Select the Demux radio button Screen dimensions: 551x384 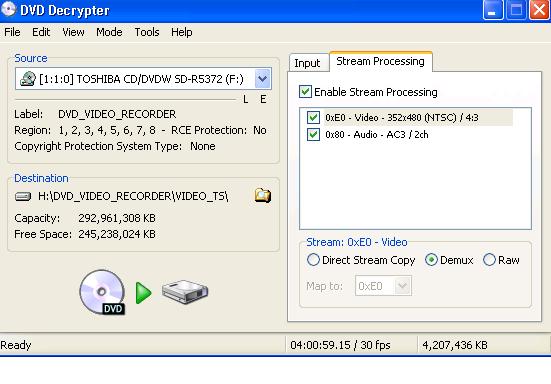point(431,260)
